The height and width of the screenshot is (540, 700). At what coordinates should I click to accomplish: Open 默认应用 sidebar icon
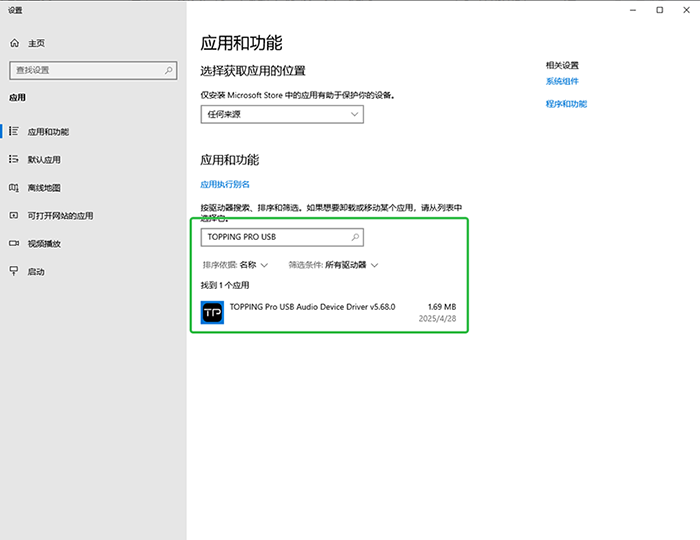14,159
